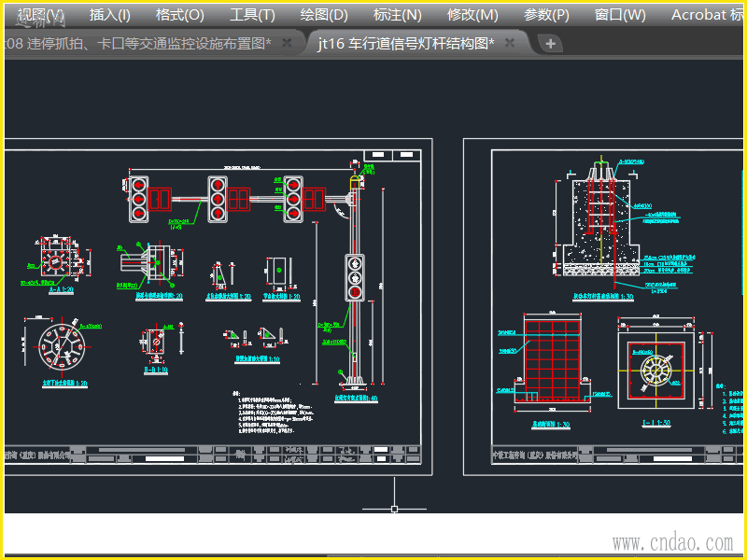Screen dimensions: 747x560
Task: Select the vertical traffic signal on pole
Action: (x=355, y=277)
